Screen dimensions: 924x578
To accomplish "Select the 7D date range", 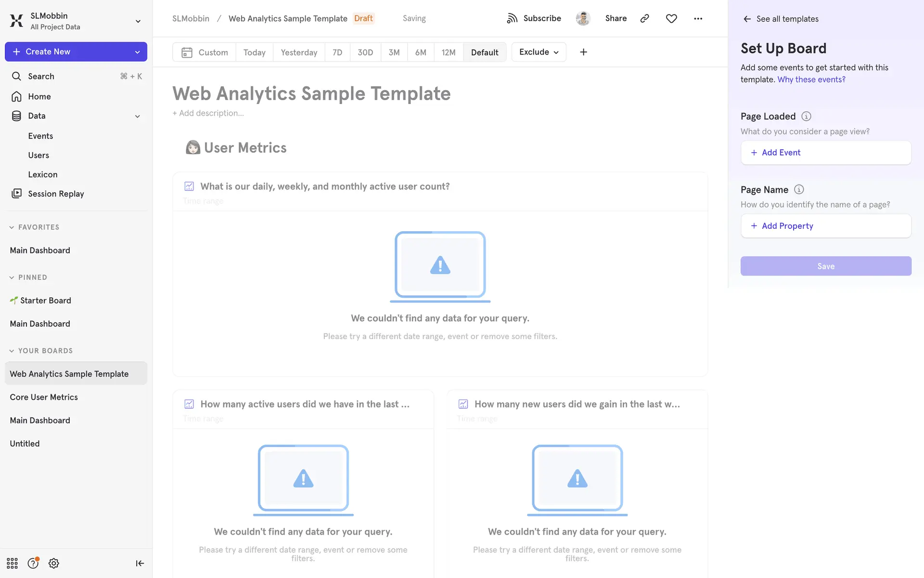I will tap(337, 52).
